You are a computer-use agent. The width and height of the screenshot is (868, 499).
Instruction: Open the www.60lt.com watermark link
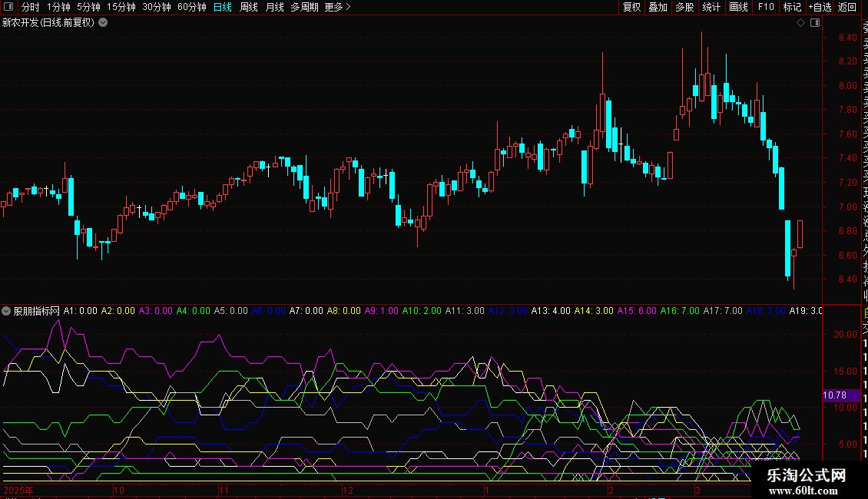click(807, 489)
